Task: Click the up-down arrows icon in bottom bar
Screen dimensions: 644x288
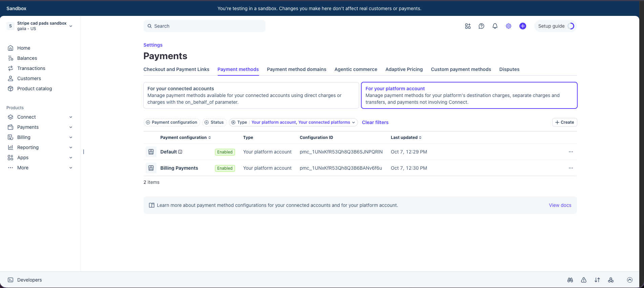Action: (x=597, y=280)
